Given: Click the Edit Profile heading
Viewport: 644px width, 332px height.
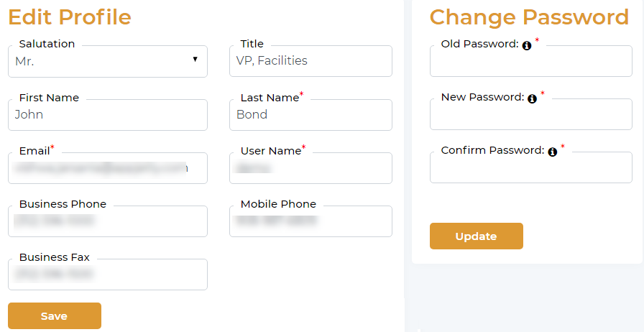Looking at the screenshot, I should point(70,17).
